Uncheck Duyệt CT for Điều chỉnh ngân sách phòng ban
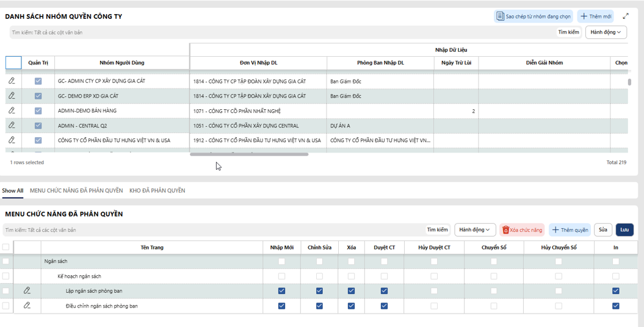Viewport: 644px width, 327px height. (x=384, y=306)
